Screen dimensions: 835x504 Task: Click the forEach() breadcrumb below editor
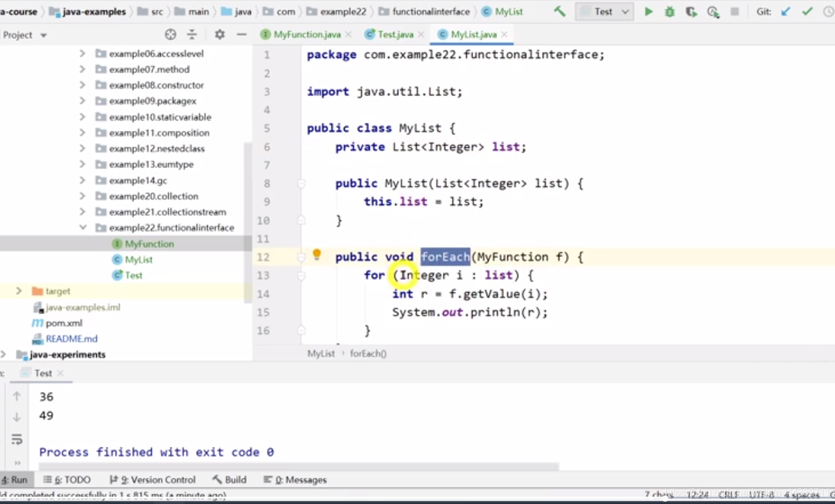[368, 354]
